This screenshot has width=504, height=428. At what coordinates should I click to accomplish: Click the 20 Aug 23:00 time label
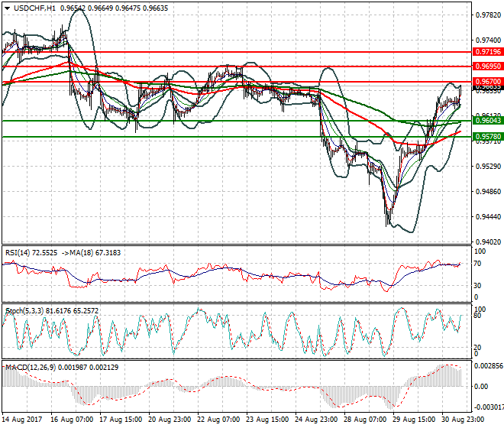click(170, 420)
